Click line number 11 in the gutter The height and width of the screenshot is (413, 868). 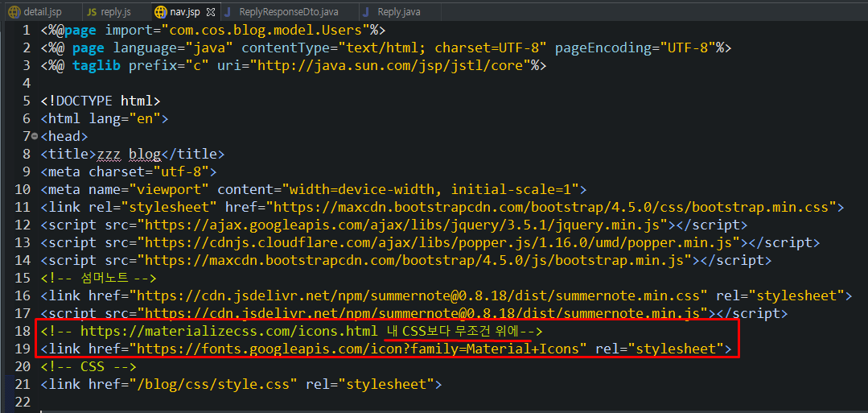[x=23, y=208]
